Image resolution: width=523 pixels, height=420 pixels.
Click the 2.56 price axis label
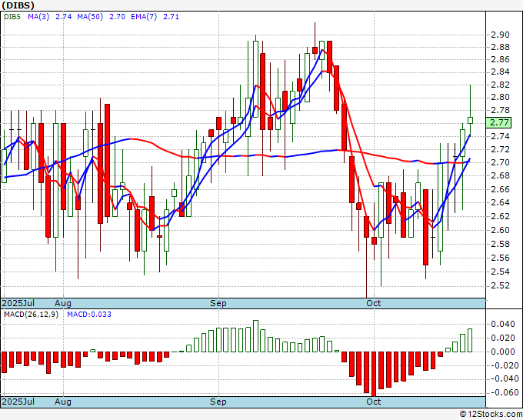pos(501,258)
